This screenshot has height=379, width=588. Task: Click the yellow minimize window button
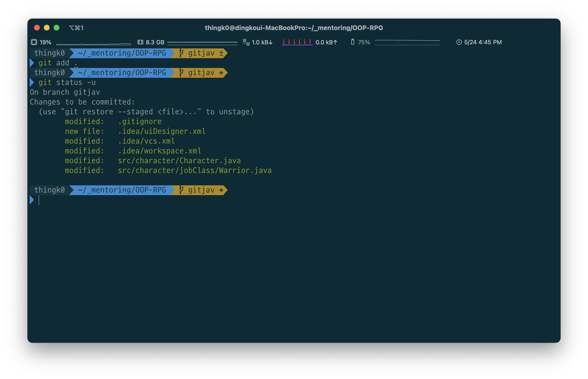46,28
